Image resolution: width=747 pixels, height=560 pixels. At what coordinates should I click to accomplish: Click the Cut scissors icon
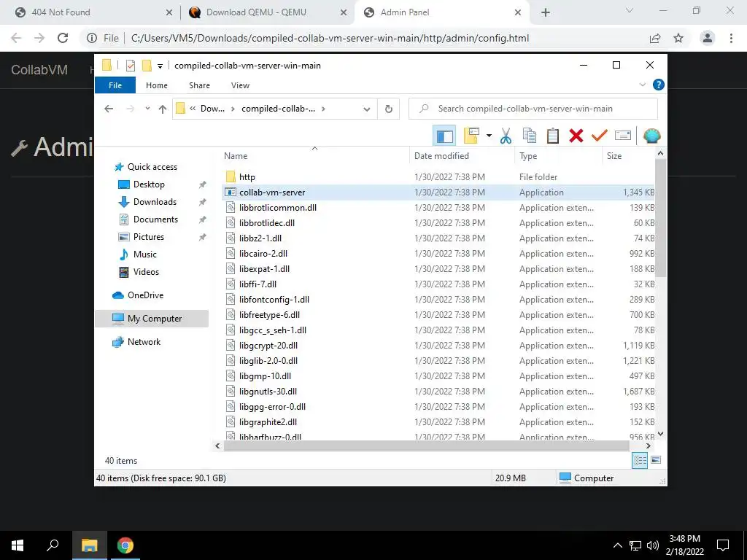tap(506, 136)
